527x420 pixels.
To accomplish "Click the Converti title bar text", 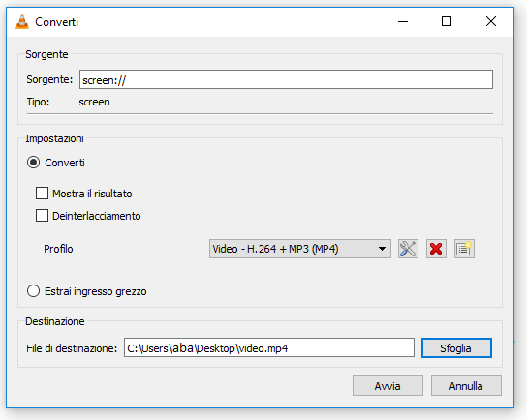I will (x=57, y=22).
